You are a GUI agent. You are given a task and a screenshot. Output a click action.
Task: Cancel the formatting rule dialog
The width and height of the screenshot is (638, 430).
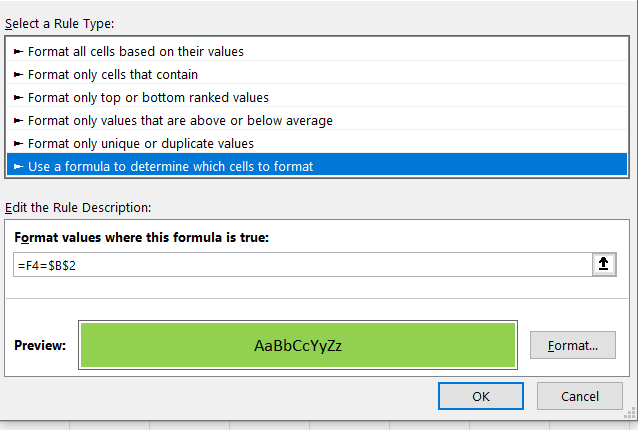[580, 396]
